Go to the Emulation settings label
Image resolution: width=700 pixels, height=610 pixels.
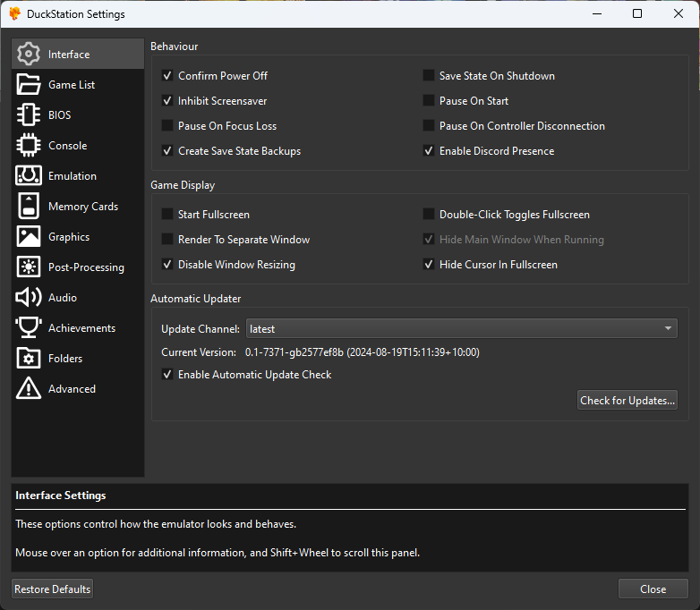click(x=73, y=176)
